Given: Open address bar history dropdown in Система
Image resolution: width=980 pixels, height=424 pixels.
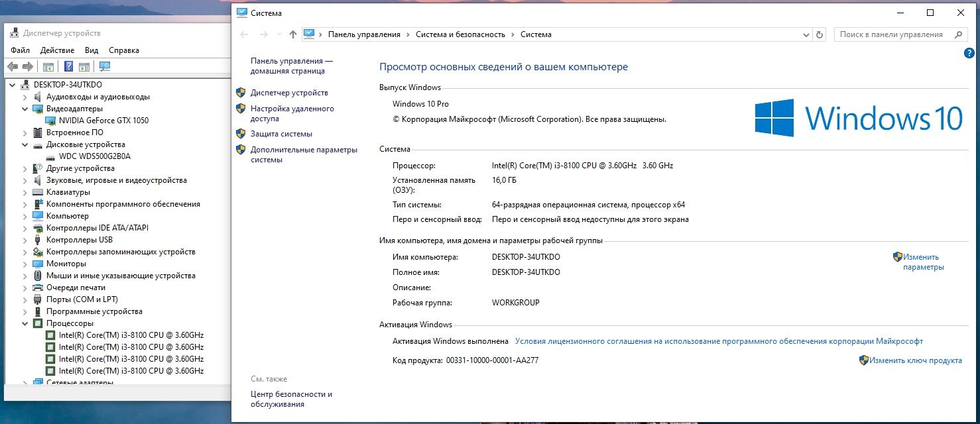Looking at the screenshot, I should click(806, 34).
